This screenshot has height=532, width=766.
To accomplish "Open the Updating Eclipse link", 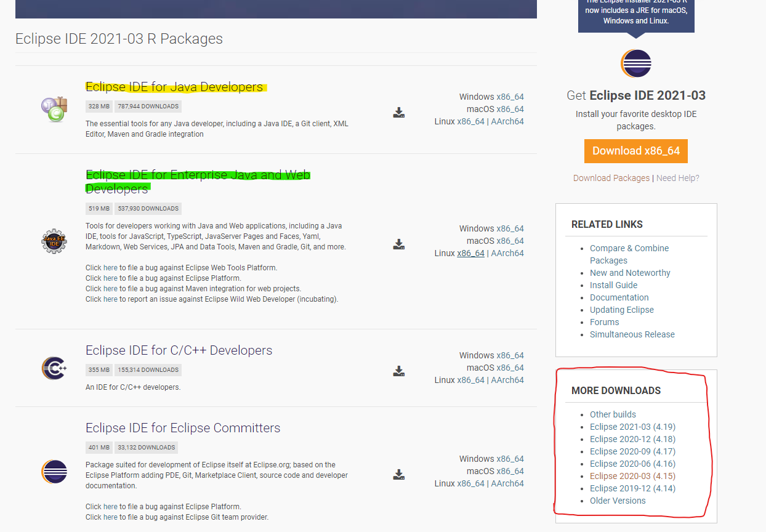I will coord(622,310).
